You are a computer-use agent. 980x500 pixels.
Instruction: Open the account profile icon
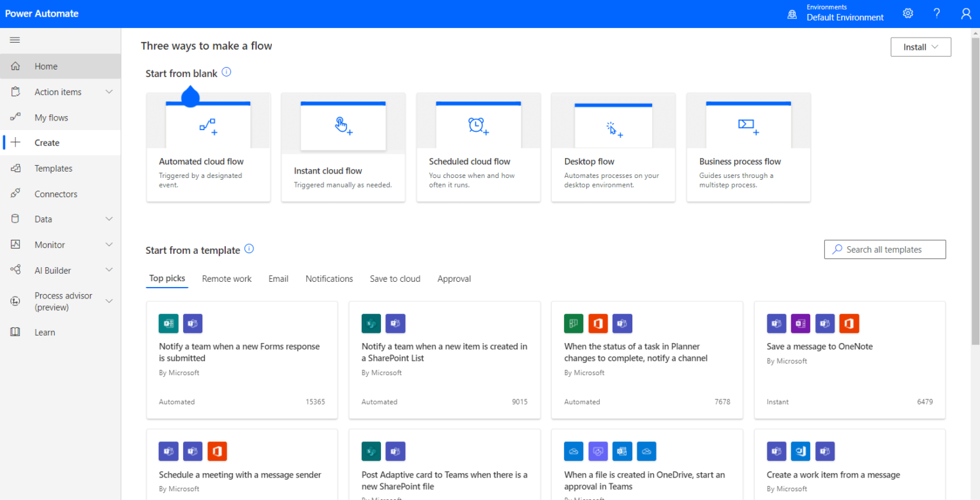click(x=966, y=13)
